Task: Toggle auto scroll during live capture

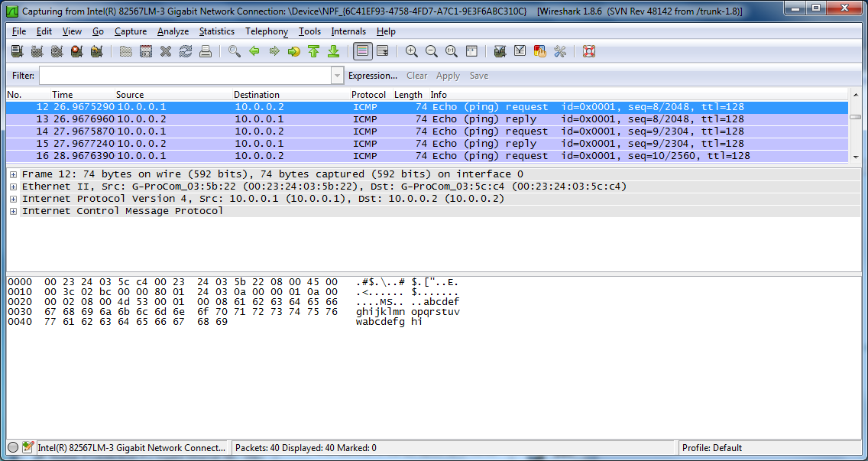Action: click(383, 51)
